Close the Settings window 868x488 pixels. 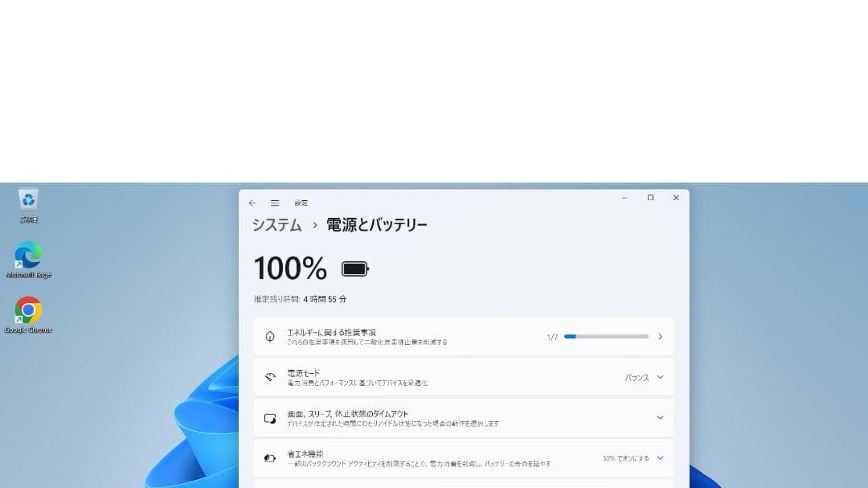[x=676, y=198]
